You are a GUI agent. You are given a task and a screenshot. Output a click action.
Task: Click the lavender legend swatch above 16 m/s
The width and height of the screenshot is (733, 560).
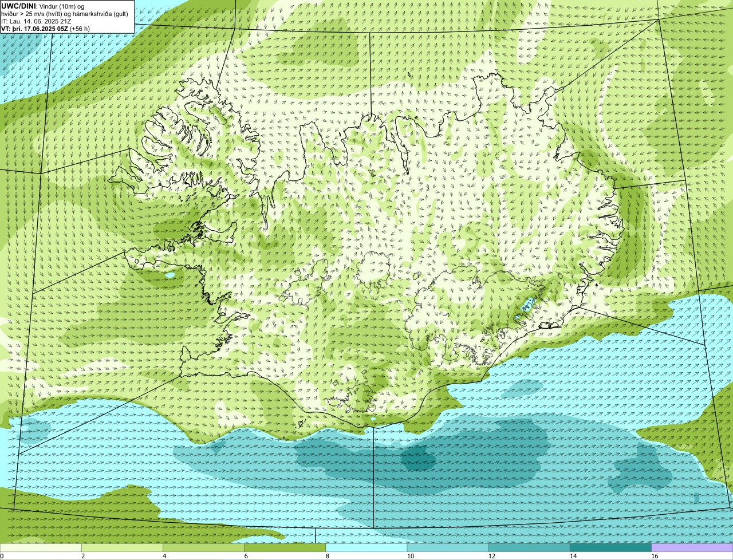692,547
